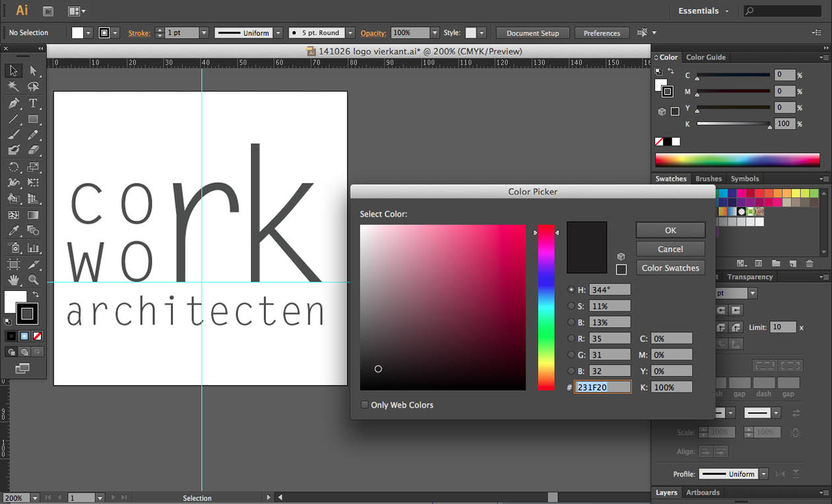Viewport: 832px width, 504px height.
Task: Click the vertical hue spectrum slider
Action: [x=546, y=307]
